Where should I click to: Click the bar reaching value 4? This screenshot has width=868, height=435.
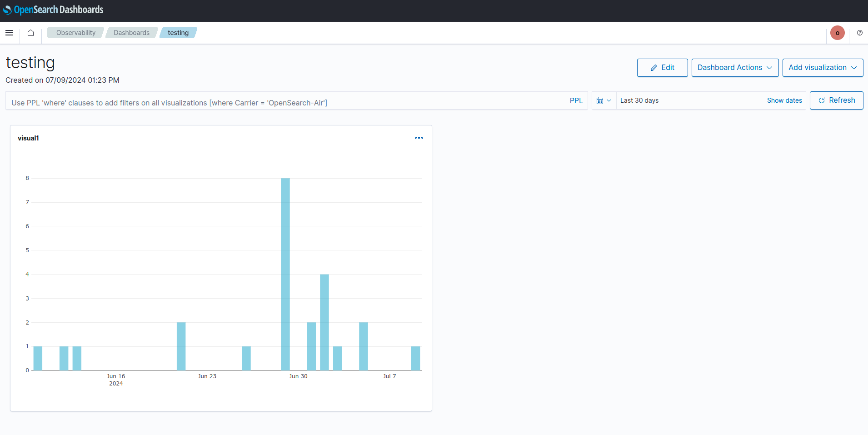click(x=324, y=322)
